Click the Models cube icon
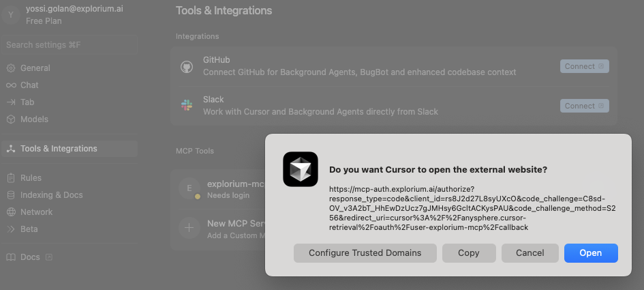Screen dimensions: 644x290 11,119
